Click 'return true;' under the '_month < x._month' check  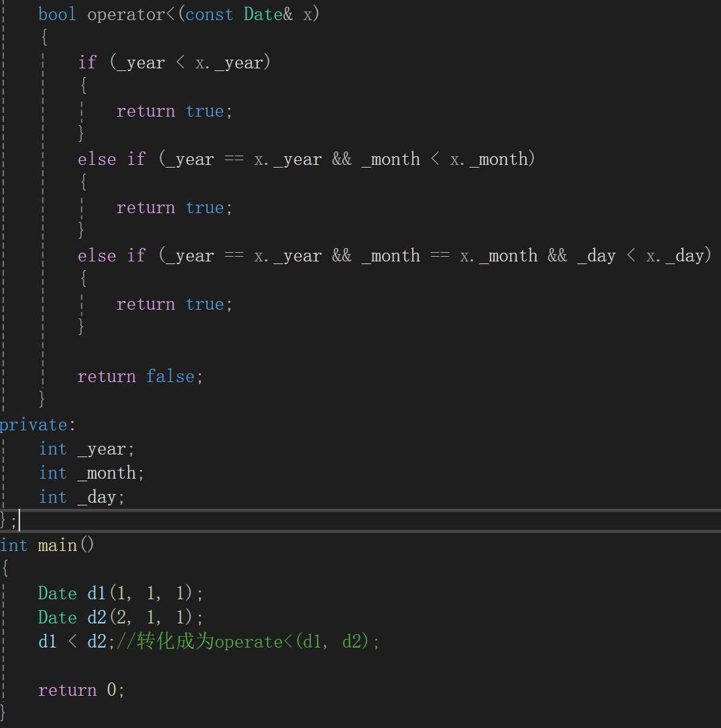[174, 208]
